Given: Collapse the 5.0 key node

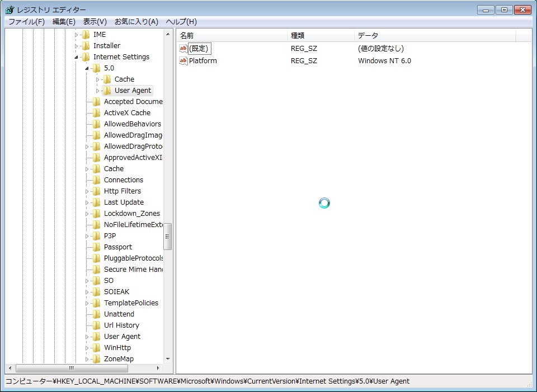Looking at the screenshot, I should click(87, 68).
